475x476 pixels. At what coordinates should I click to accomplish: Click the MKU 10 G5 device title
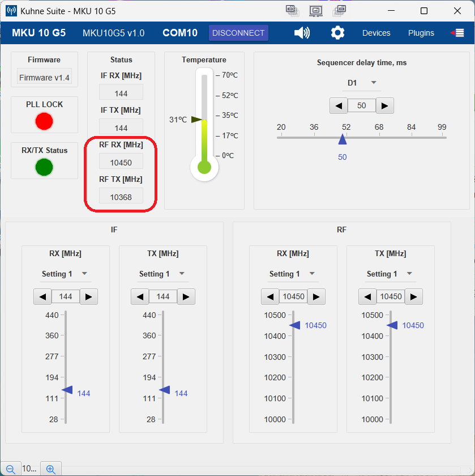(x=39, y=33)
